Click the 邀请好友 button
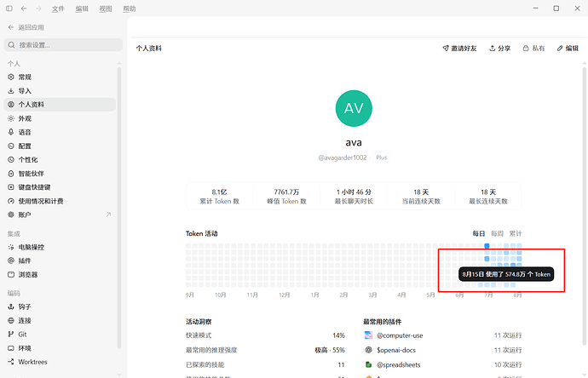This screenshot has height=378, width=588. coord(459,49)
